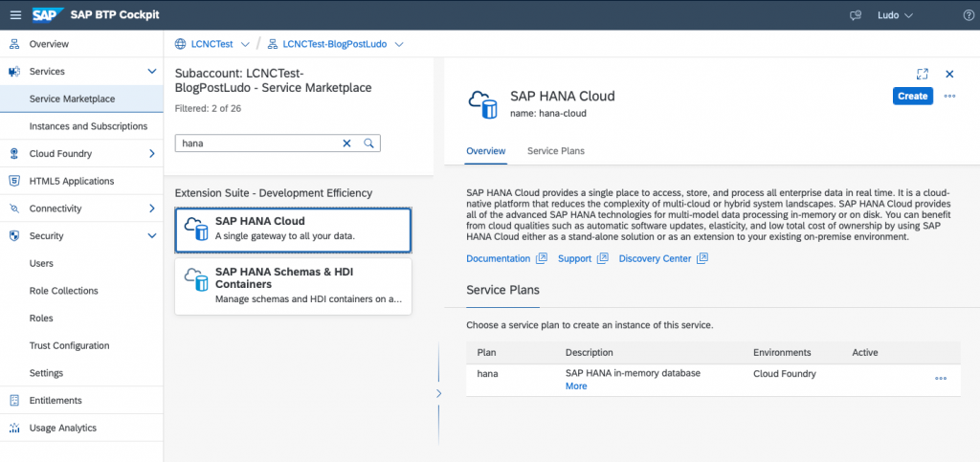The width and height of the screenshot is (980, 462).
Task: Expand the Cloud Foundry section chevron
Action: coord(151,154)
